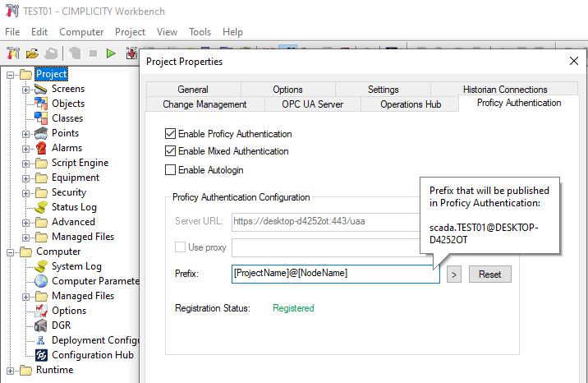Viewport: 588px width, 383px height.
Task: Click the green Registered status text
Action: point(293,308)
